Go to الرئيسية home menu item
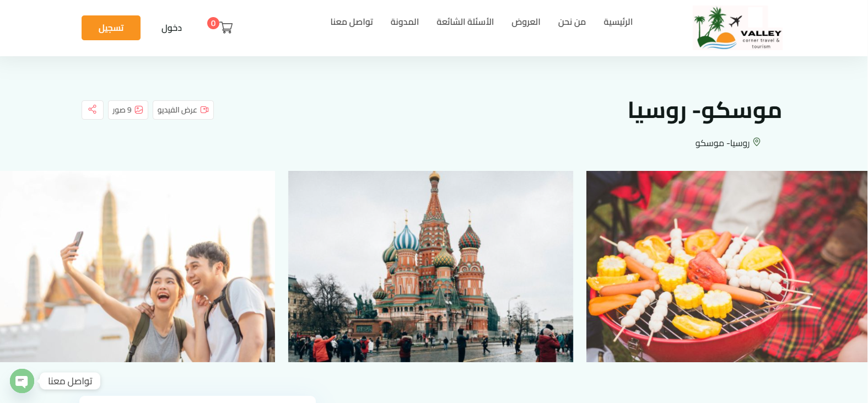This screenshot has width=868, height=403. [618, 22]
